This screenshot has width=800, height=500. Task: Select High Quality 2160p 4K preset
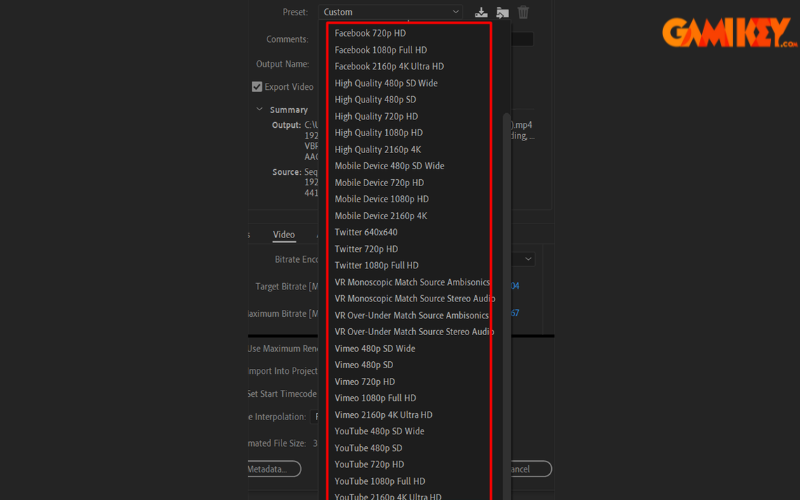[377, 149]
